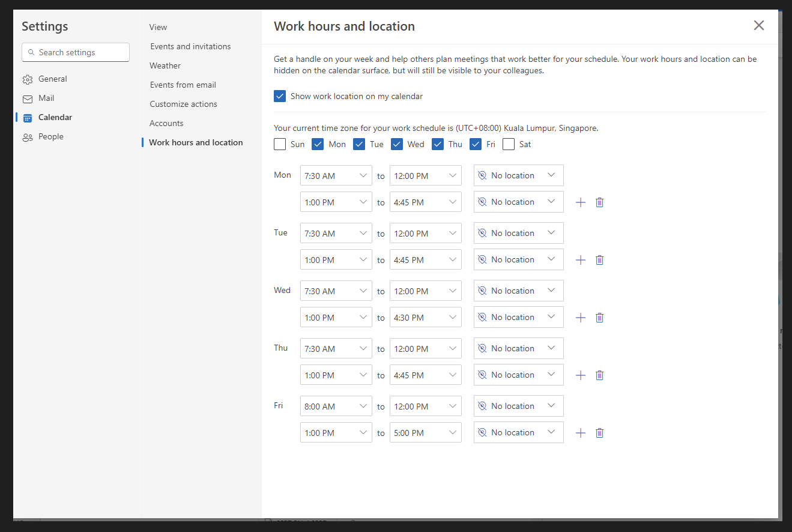Check the Saturday work day box
792x532 pixels.
coord(509,144)
